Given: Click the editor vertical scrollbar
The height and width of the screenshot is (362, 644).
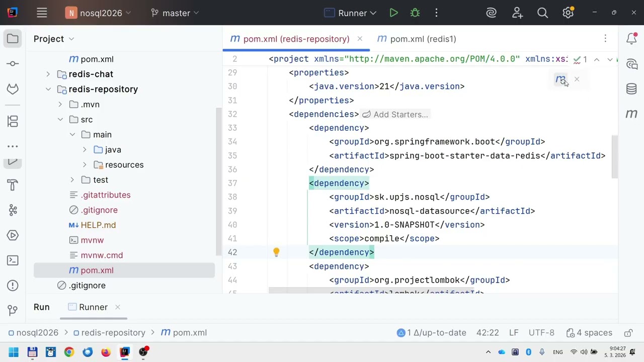Looking at the screenshot, I should 615,156.
